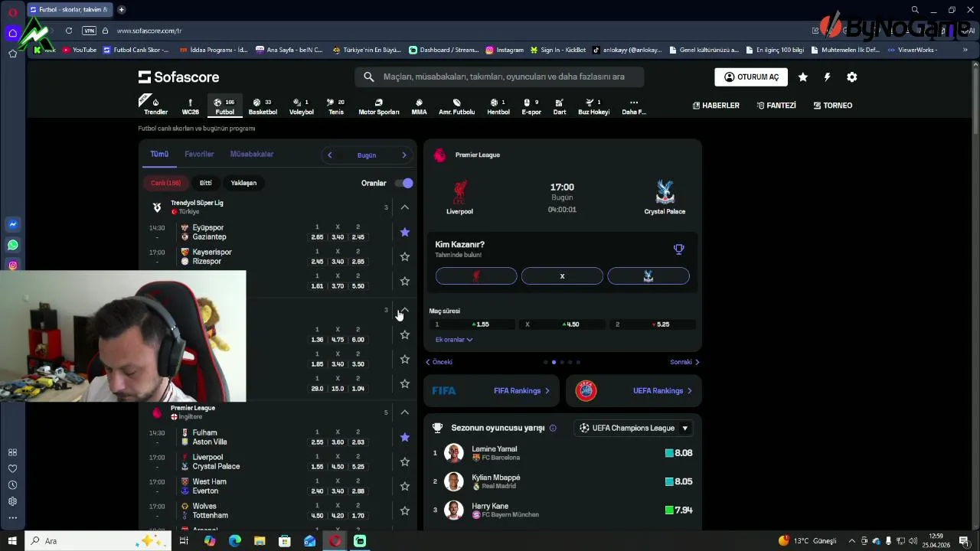This screenshot has width=980, height=551.
Task: Open UEFA Champions League dropdown
Action: pyautogui.click(x=634, y=428)
